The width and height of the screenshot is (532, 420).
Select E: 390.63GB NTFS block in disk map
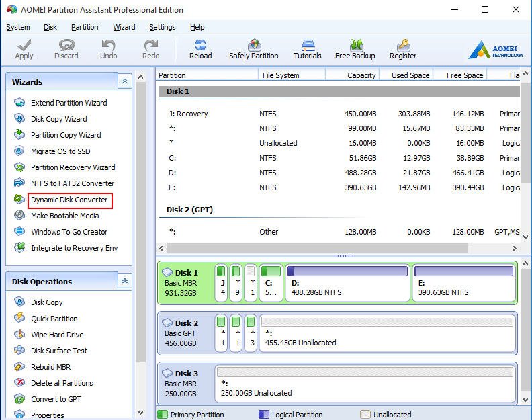click(463, 283)
